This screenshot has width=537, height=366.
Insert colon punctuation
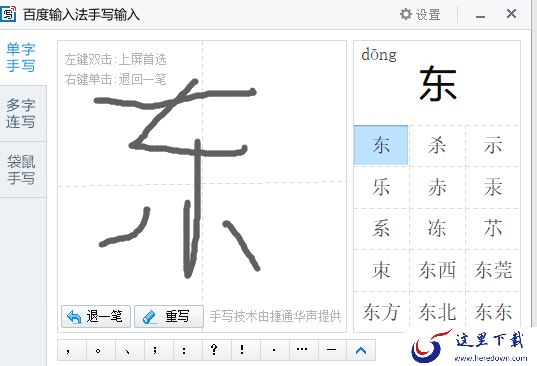(x=188, y=350)
